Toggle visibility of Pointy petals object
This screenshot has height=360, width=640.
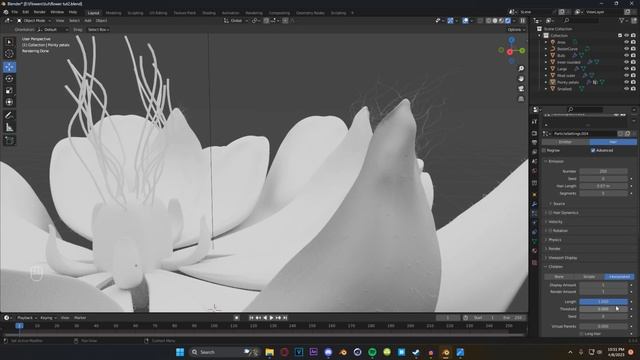coord(626,82)
